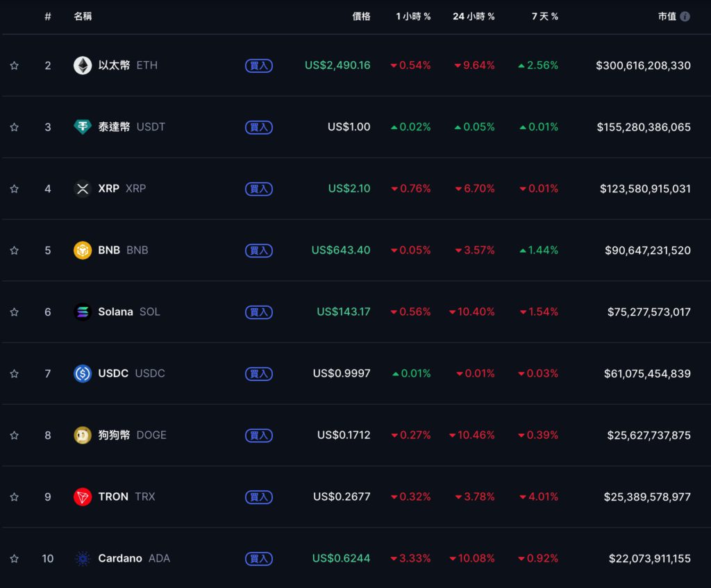This screenshot has width=711, height=588.
Task: Select the Solana logo icon
Action: click(x=83, y=312)
